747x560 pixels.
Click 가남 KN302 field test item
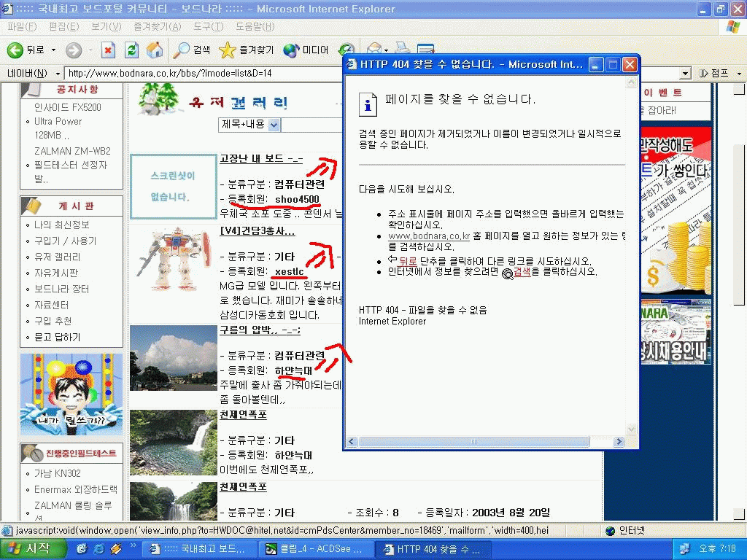[x=57, y=473]
